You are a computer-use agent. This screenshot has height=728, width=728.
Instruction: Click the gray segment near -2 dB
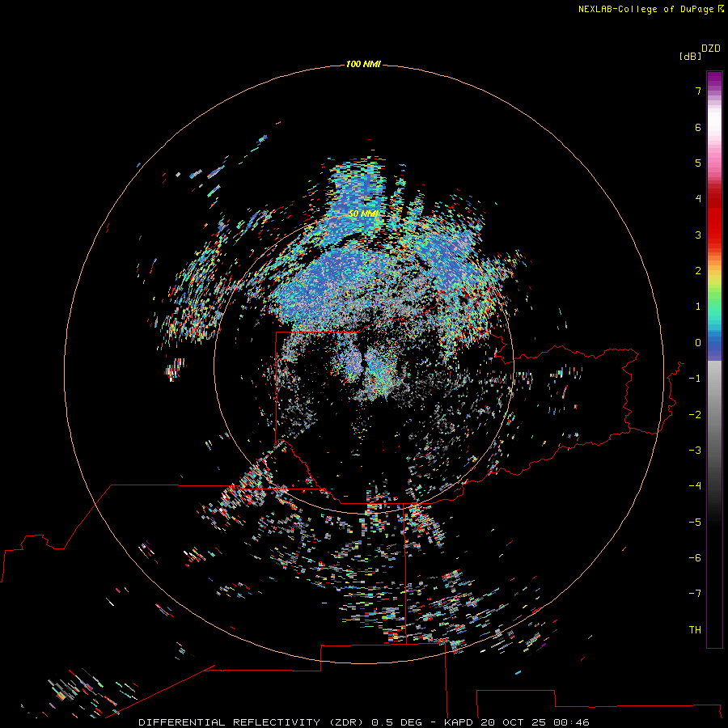pyautogui.click(x=714, y=413)
